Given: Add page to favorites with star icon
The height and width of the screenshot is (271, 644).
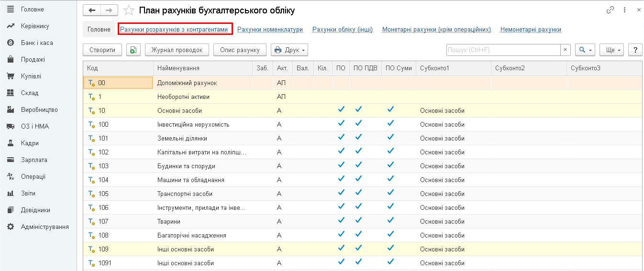Looking at the screenshot, I should tap(128, 10).
